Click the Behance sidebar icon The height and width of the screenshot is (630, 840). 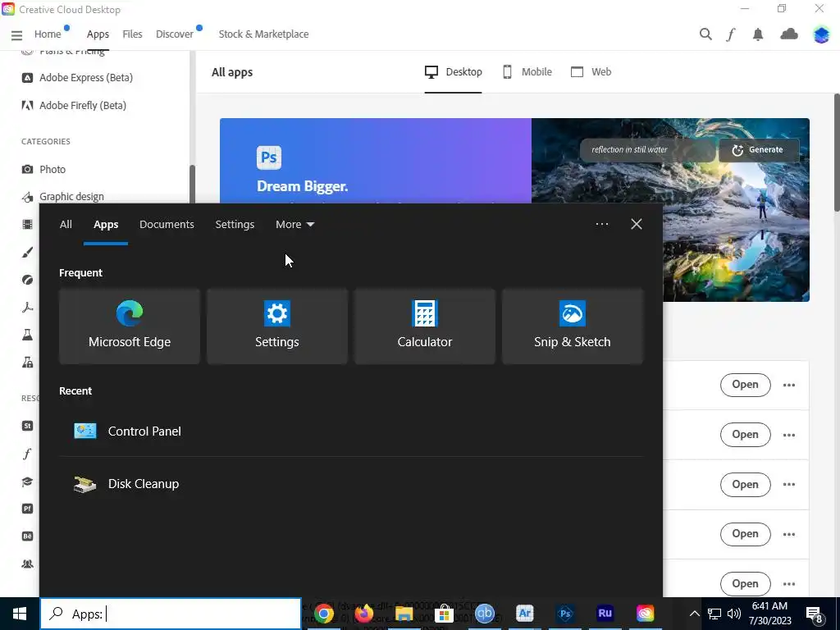27,536
